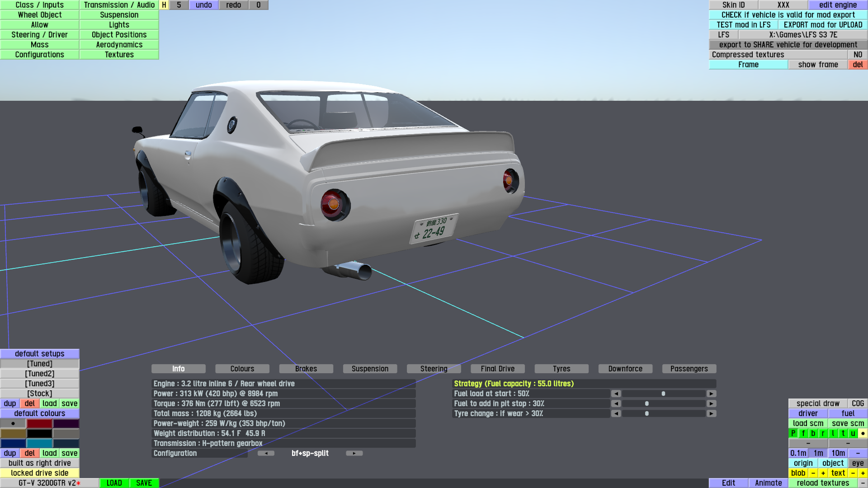Viewport: 868px width, 488px height.
Task: Select the dark red default colour swatch
Action: (39, 423)
